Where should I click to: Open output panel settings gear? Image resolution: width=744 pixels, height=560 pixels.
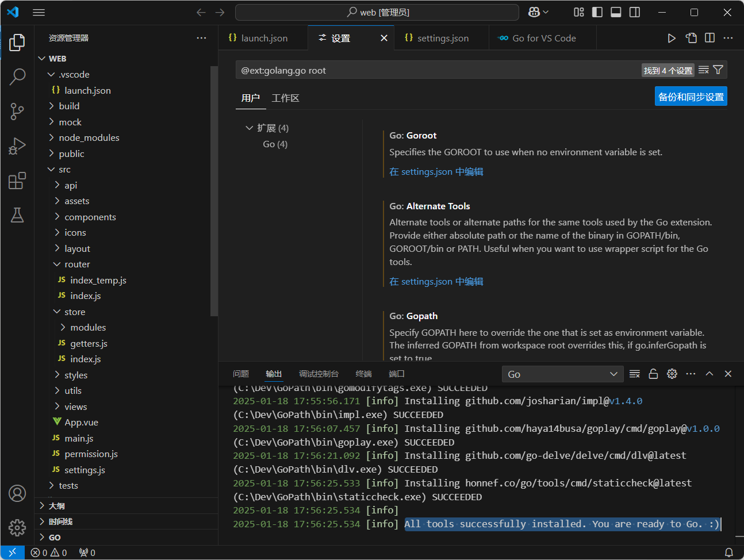click(x=672, y=374)
